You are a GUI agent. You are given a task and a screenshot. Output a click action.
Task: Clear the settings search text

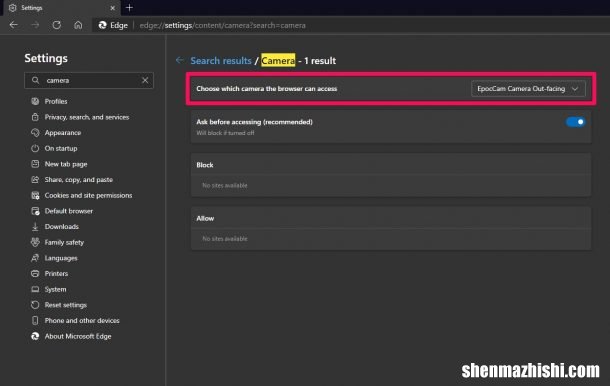click(145, 81)
